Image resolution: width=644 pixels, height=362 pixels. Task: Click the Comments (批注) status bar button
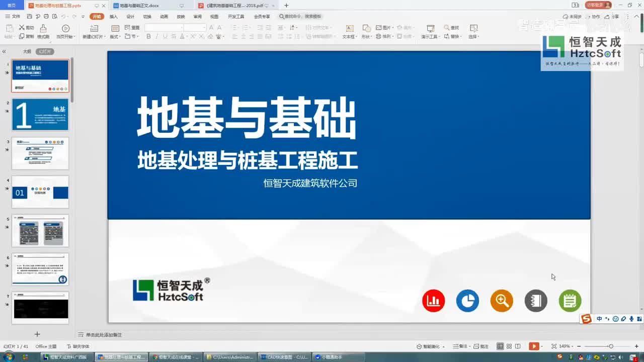[481, 346]
